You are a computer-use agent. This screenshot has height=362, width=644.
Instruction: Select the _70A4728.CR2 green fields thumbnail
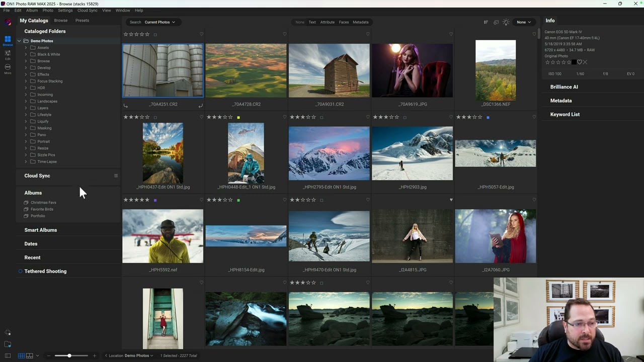[246, 70]
